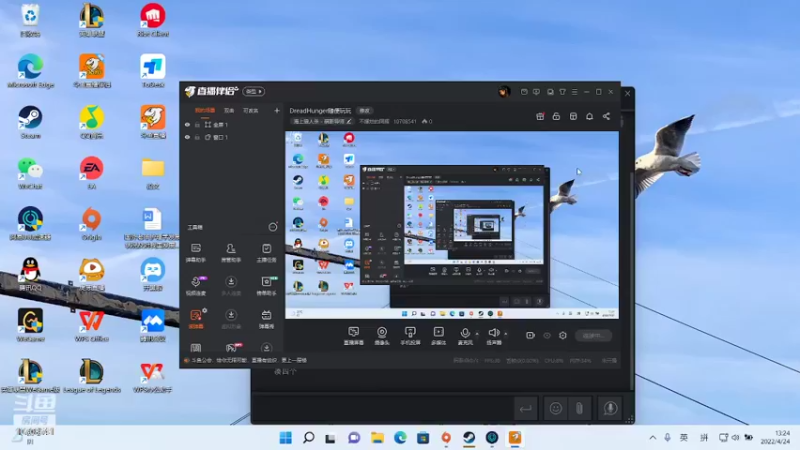
Task: Select the Riot Client desktop icon
Action: tap(153, 20)
